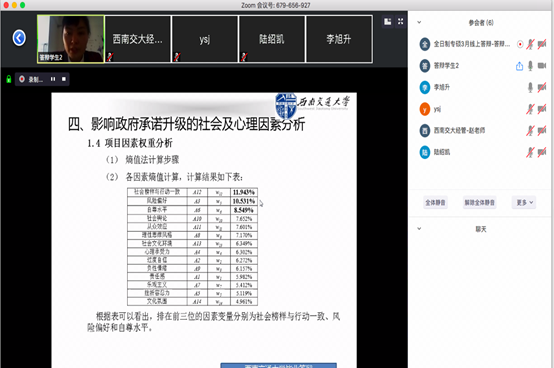Toggle video camera for 答辩学生2 participant
The height and width of the screenshot is (368, 554).
(x=542, y=66)
